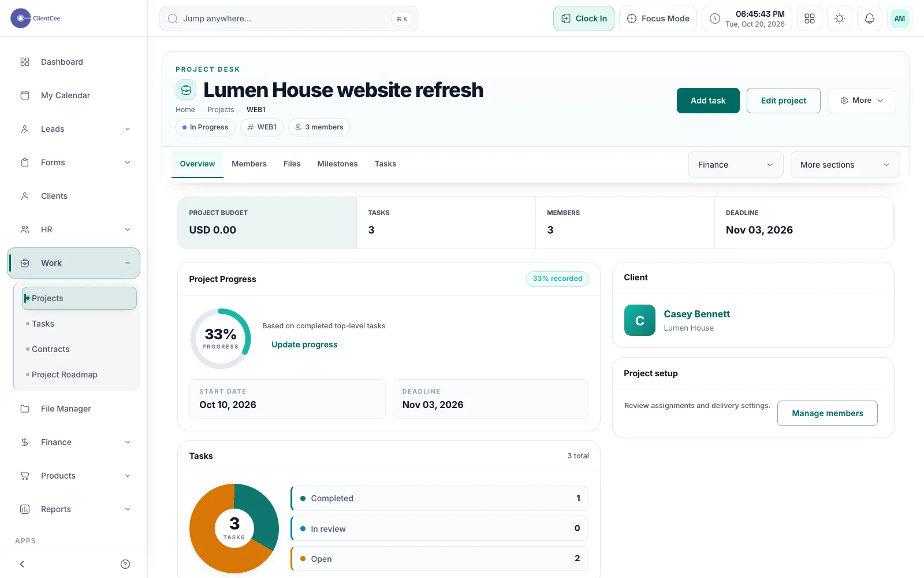
Task: Toggle light/dark theme sun icon
Action: point(840,18)
